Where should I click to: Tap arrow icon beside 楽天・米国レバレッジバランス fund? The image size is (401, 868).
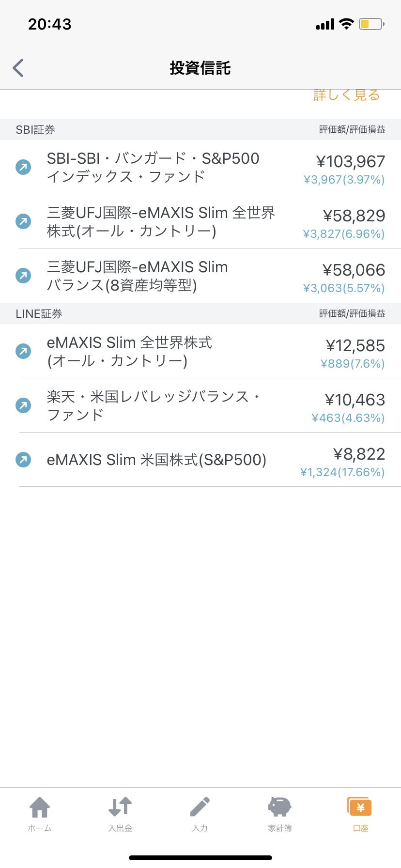tap(23, 405)
